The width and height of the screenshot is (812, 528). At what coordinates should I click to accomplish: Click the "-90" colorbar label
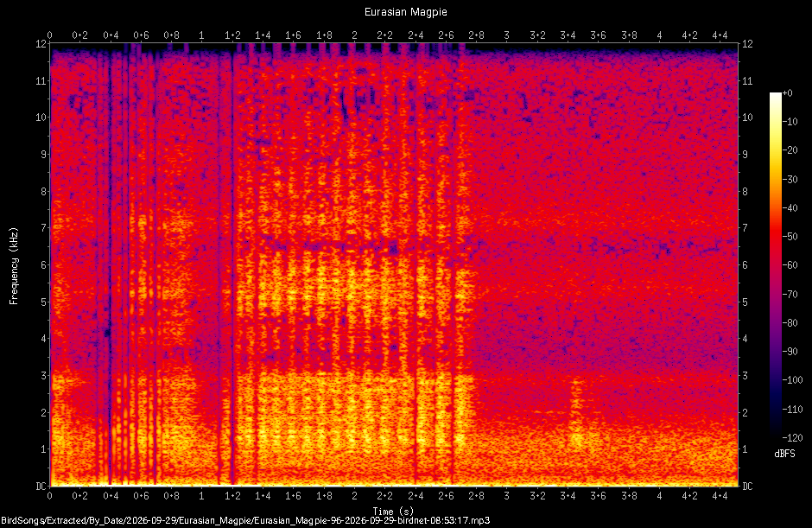790,352
